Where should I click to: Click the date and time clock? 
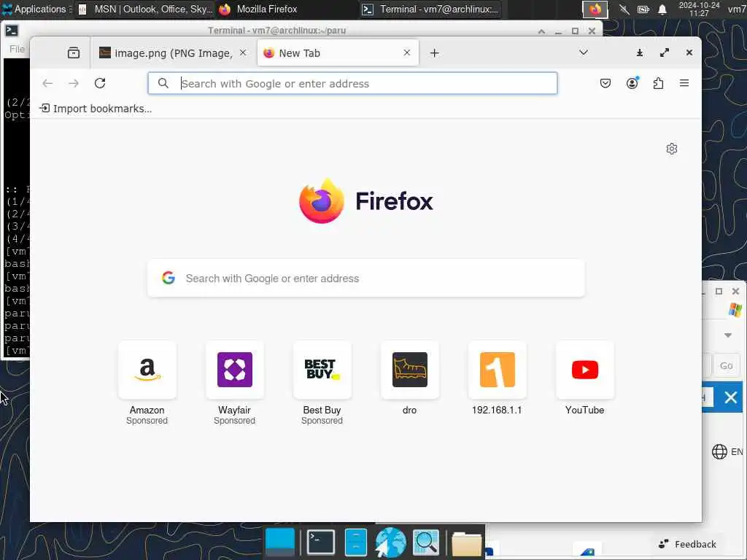click(x=699, y=9)
